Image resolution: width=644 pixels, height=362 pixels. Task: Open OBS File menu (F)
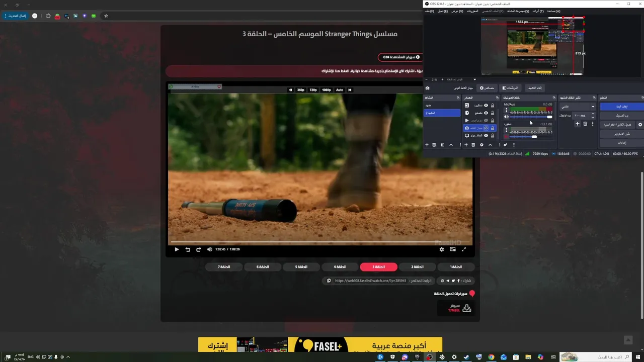(430, 11)
